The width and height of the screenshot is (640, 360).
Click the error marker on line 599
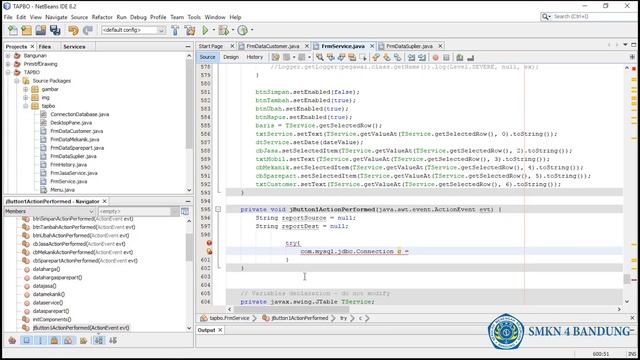[209, 243]
